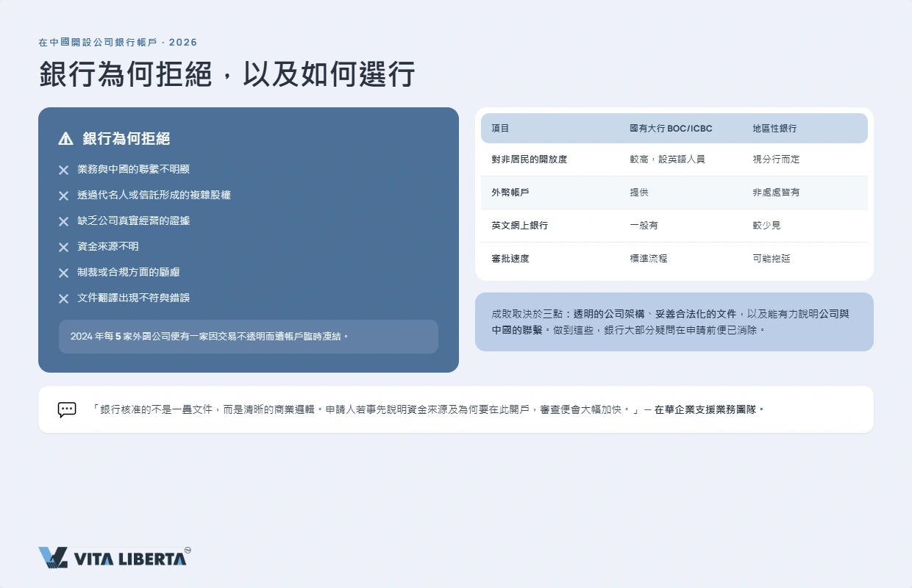
Task: Click the text 制裁或合規方面的顧慮
Action: [129, 272]
